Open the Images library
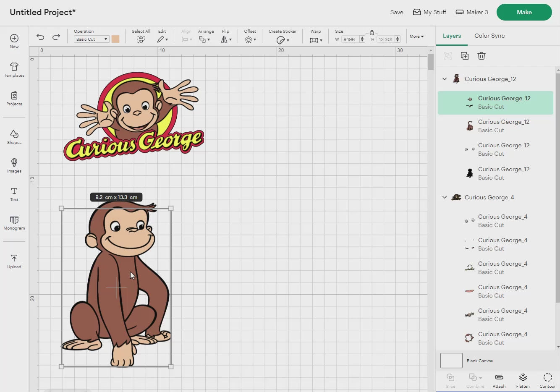Viewport: 560px width, 392px height. [x=14, y=162]
